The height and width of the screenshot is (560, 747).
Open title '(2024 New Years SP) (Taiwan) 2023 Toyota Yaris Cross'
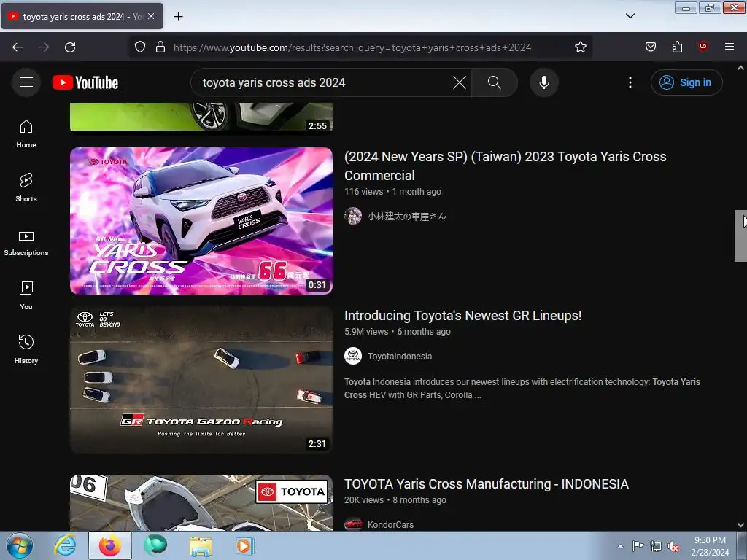click(x=506, y=166)
